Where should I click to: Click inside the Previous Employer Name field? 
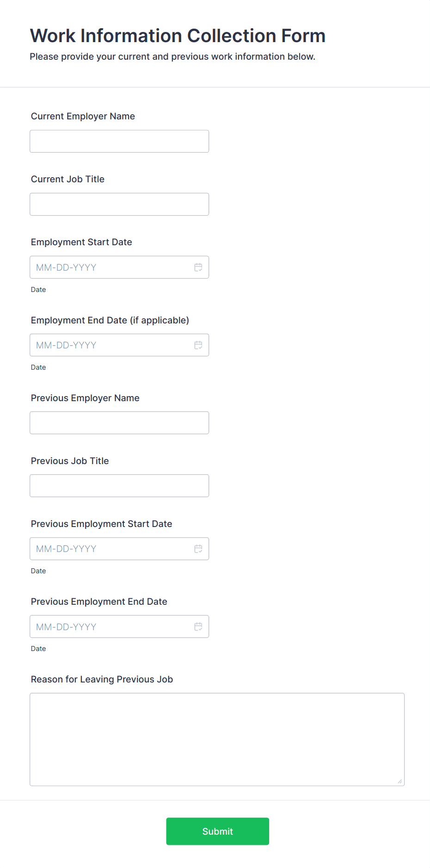pyautogui.click(x=119, y=422)
